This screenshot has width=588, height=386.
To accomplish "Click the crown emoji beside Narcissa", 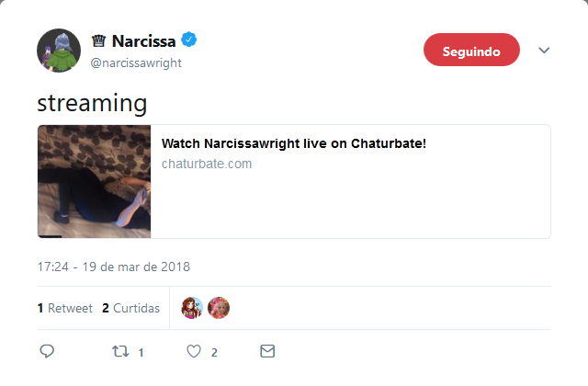I will click(98, 40).
